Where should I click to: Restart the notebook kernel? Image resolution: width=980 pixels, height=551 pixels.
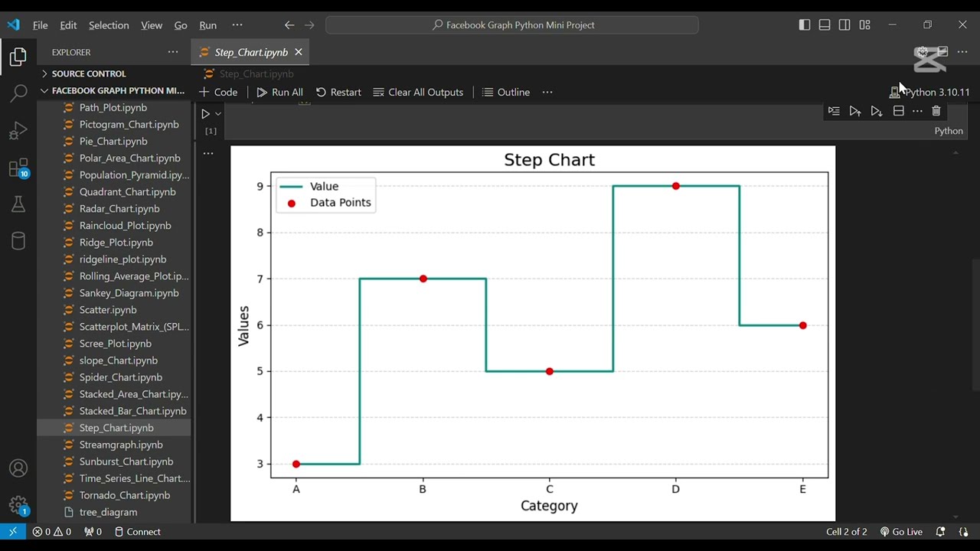[338, 92]
